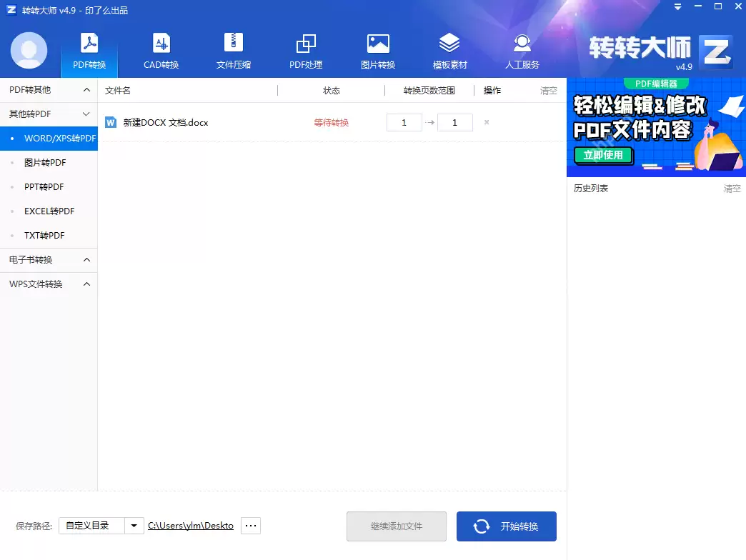Select the PDF转换 tool
Viewport: 746px width, 560px height.
(x=89, y=50)
